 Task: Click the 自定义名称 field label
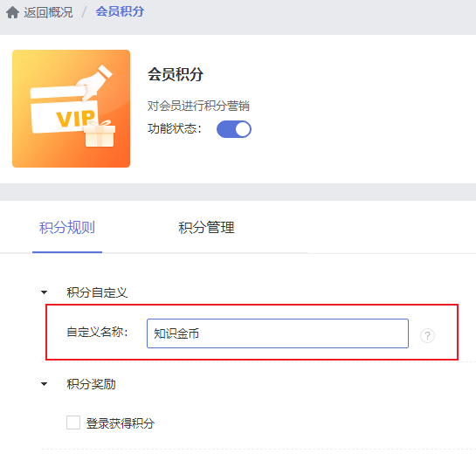97,332
